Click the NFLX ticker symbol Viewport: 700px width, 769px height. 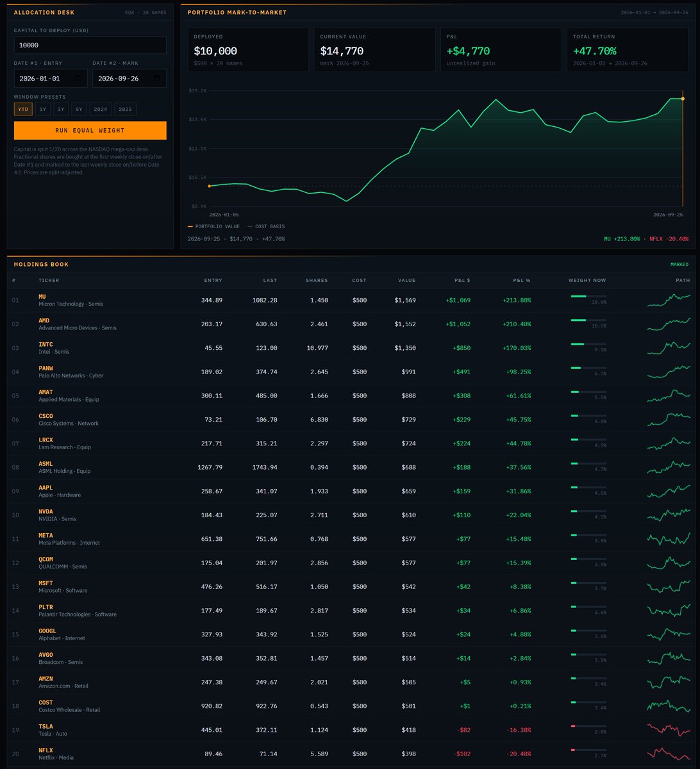point(46,750)
